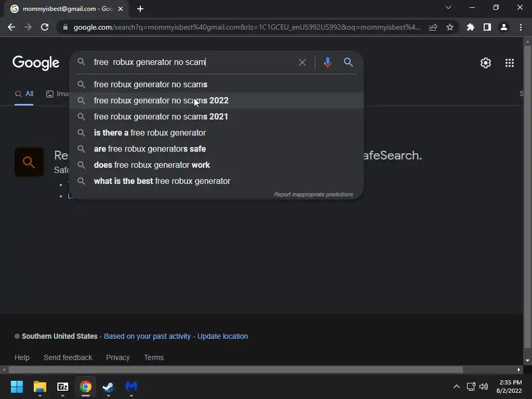Image resolution: width=532 pixels, height=399 pixels.
Task: View site info via the padlock icon
Action: point(65,27)
